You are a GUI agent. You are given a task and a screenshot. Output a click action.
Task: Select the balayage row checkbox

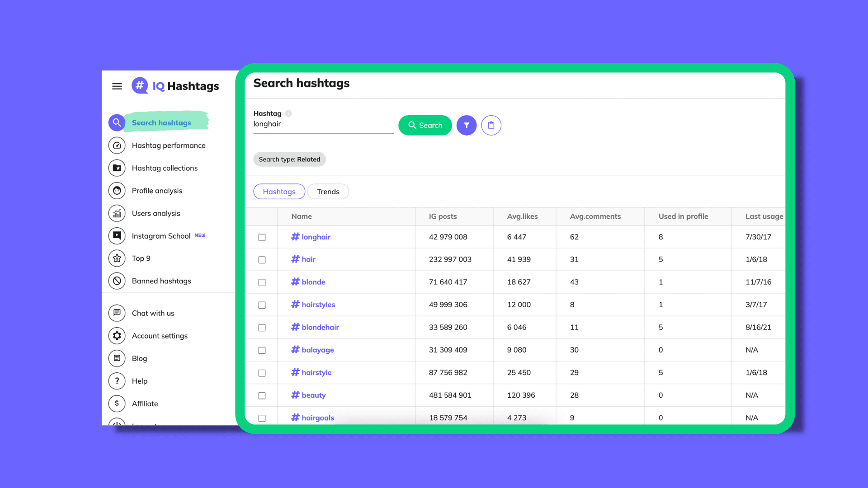[x=262, y=350]
